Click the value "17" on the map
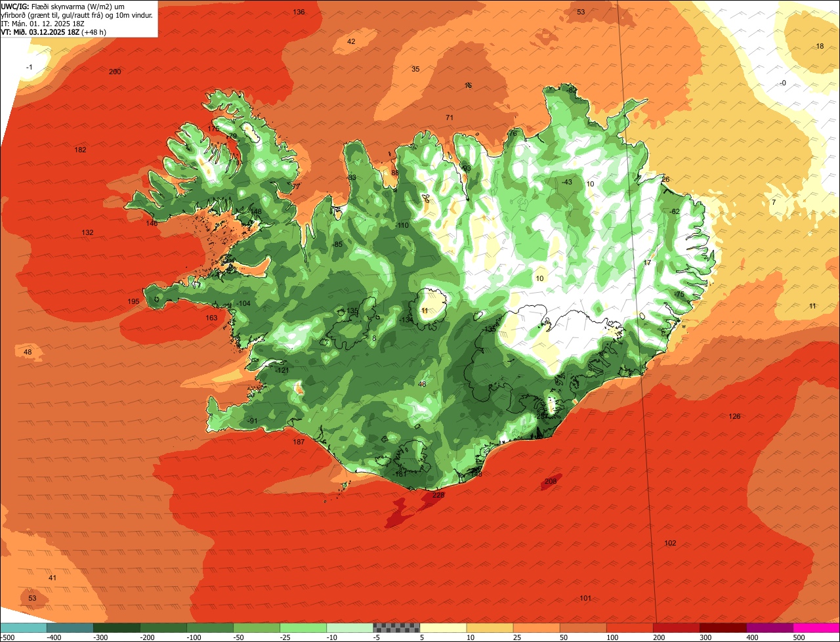The image size is (840, 642). point(647,263)
